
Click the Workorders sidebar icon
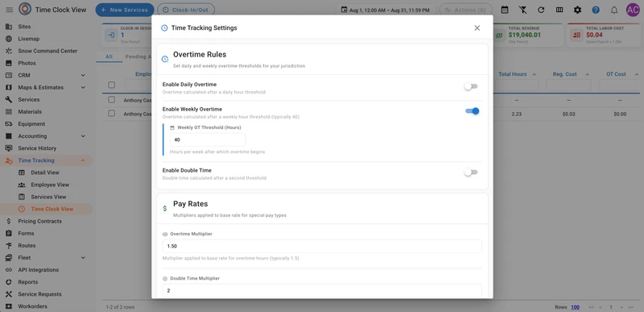coord(9,306)
